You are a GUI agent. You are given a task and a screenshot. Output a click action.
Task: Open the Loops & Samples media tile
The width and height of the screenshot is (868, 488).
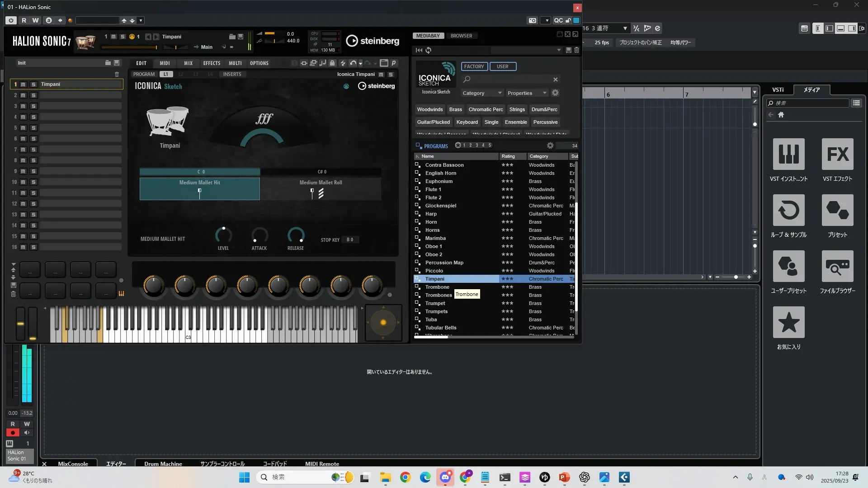(788, 210)
